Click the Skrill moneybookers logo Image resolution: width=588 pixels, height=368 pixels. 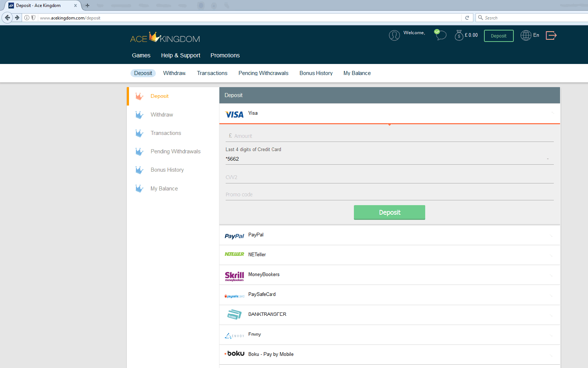[x=234, y=276]
